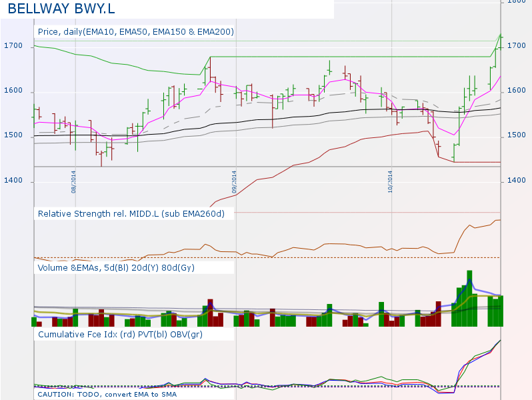Click the 10/2014 date axis marker

(390, 182)
